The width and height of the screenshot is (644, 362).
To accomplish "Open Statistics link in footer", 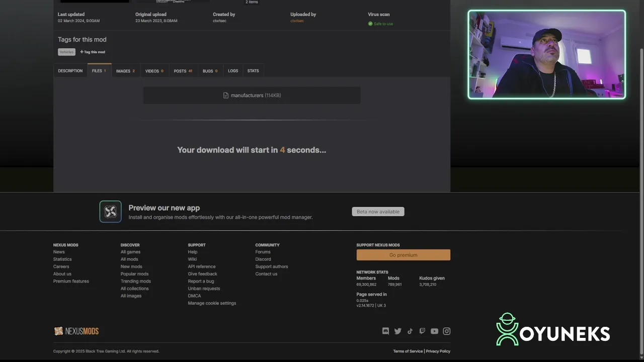I will 62,259.
